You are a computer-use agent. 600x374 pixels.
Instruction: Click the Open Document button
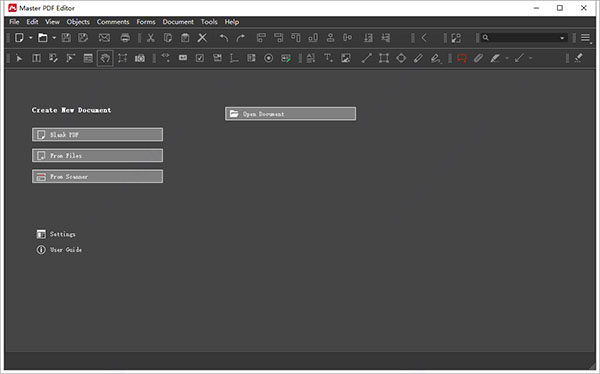pos(290,114)
